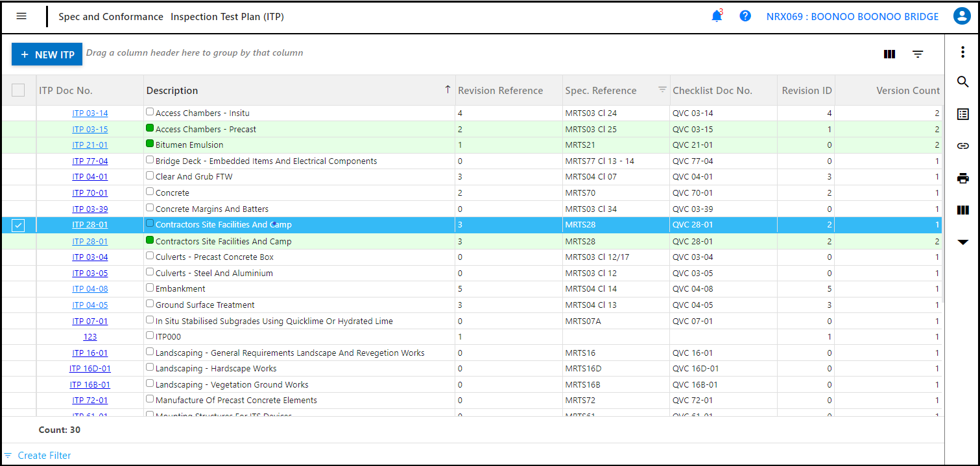Viewport: 980px width, 466px height.
Task: Click the Create Filter funnel icon
Action: coord(8,456)
